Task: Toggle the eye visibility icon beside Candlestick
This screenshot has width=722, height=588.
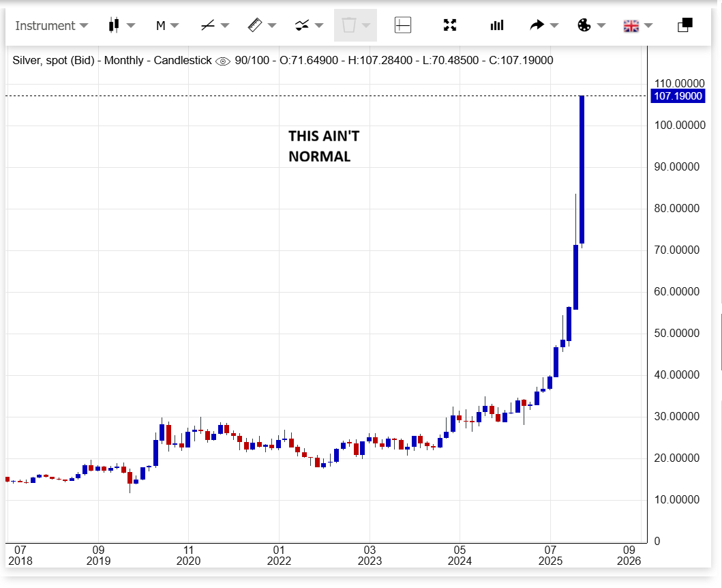Action: click(222, 61)
